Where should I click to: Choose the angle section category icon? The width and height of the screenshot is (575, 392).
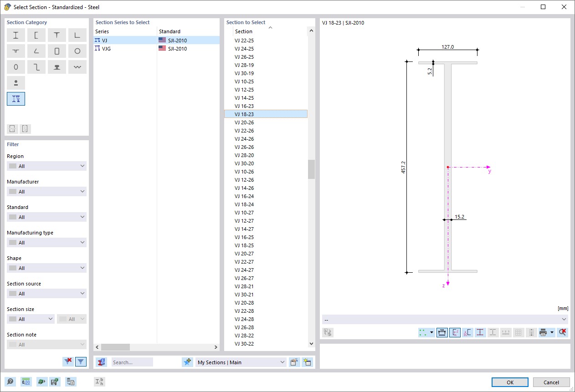[36, 51]
